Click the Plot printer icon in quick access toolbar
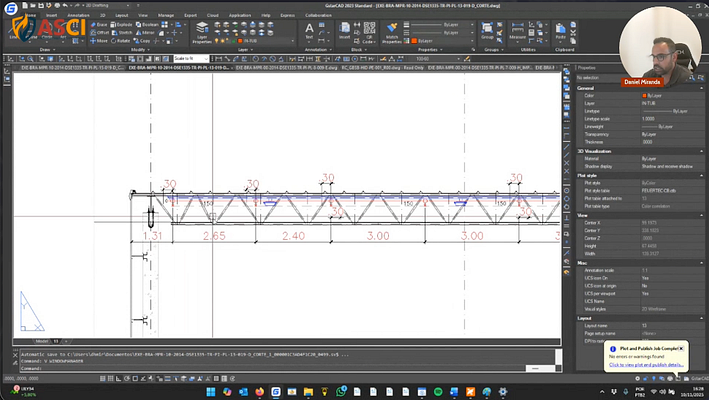The image size is (709, 400). (57, 5)
